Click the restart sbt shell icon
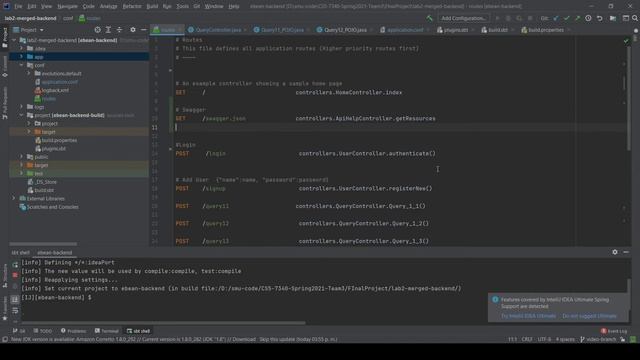The image size is (640, 360). (x=15, y=265)
